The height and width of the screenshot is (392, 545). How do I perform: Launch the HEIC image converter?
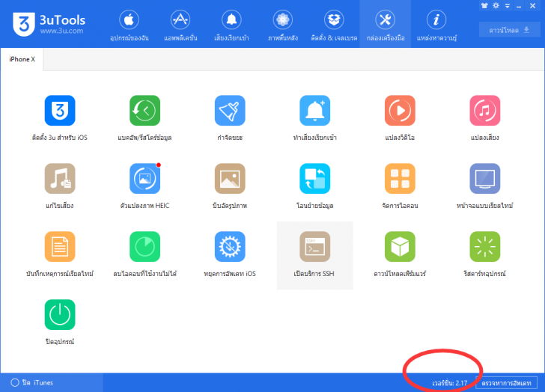coord(144,179)
